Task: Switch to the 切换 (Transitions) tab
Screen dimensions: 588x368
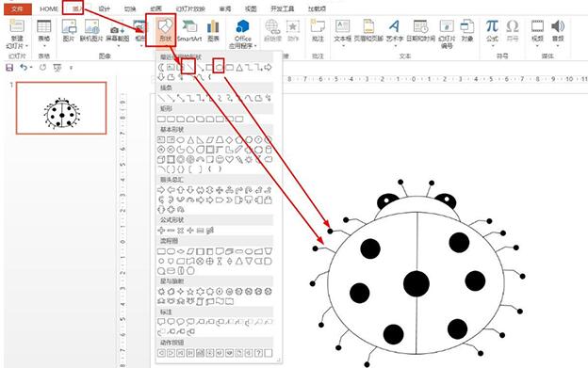Action: [130, 8]
